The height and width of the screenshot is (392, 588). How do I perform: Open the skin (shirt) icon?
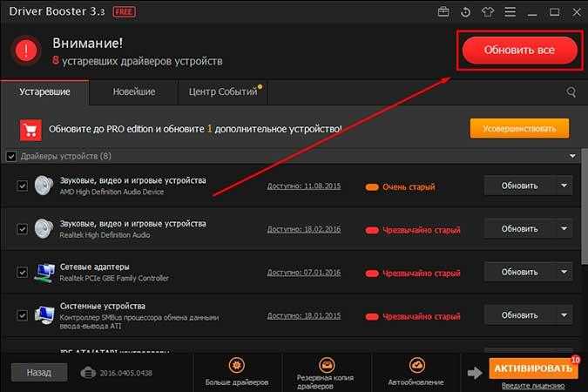pyautogui.click(x=488, y=12)
